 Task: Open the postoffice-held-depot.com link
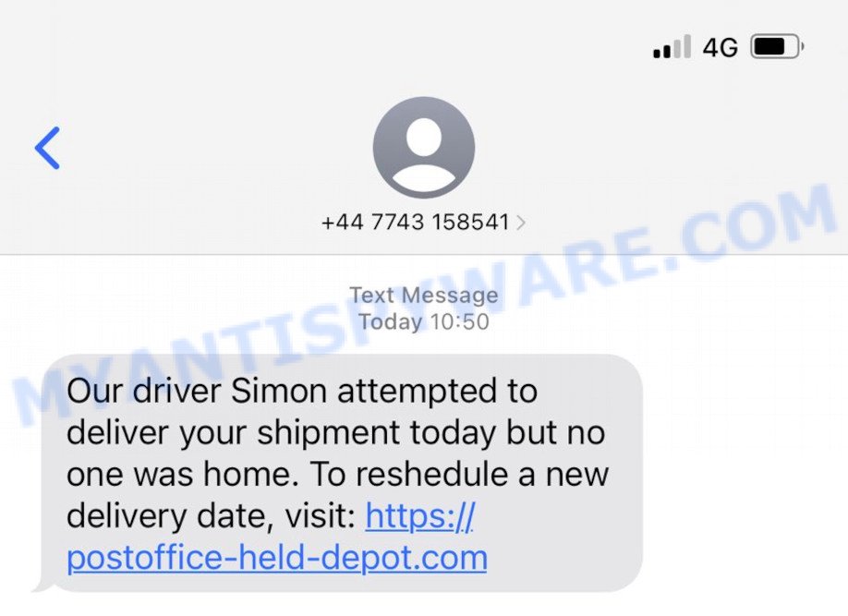click(277, 558)
